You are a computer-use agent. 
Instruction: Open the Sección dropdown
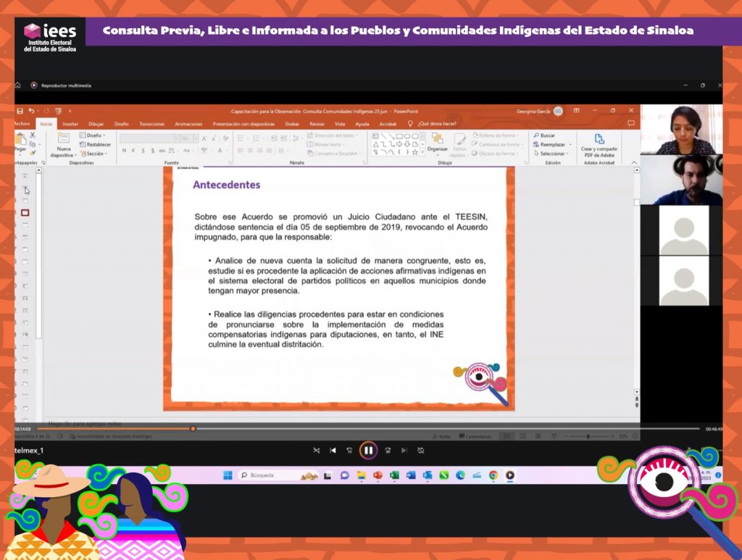coord(95,154)
